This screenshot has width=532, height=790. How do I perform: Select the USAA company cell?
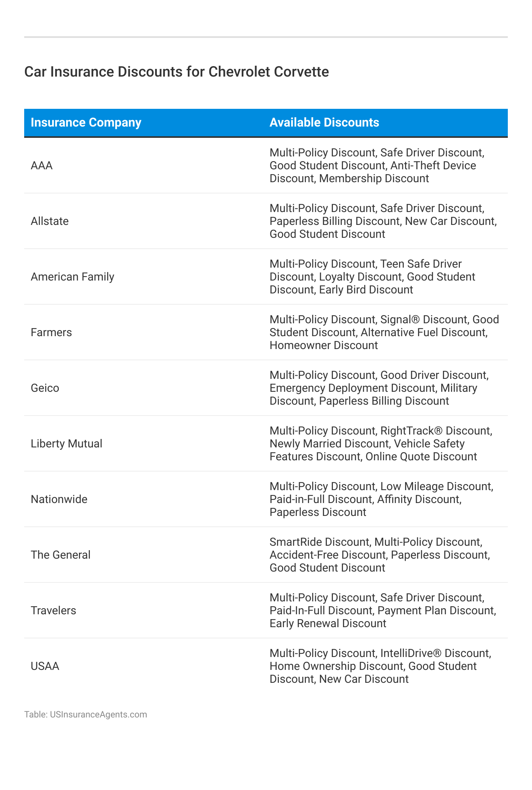[x=45, y=666]
